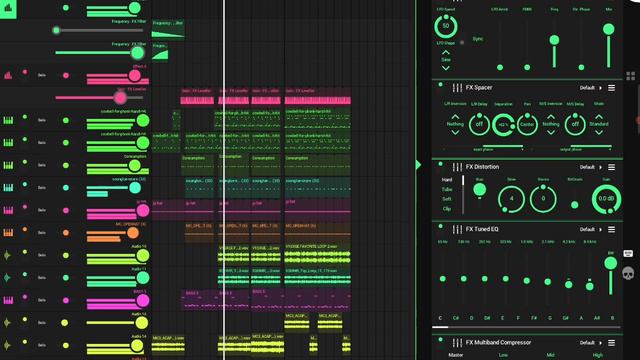Select the Soft distortion type
640x360 pixels.
coord(447,199)
